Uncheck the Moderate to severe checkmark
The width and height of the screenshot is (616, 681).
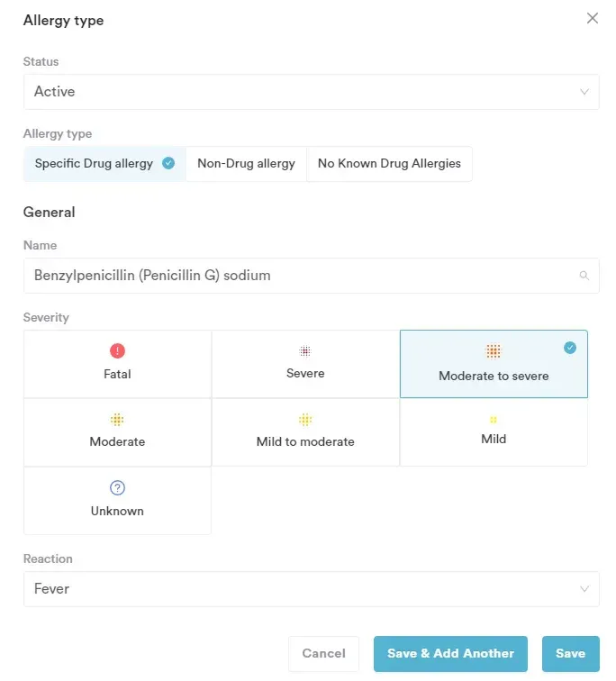tap(569, 348)
